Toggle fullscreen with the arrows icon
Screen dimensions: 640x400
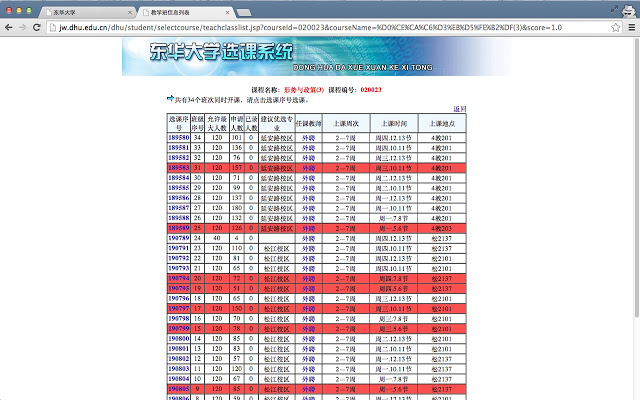coord(614,9)
